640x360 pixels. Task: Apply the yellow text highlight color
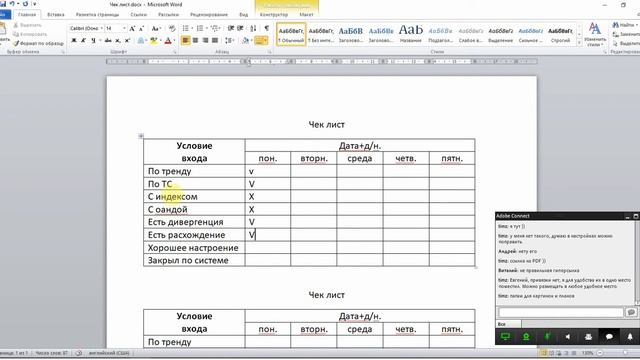coord(153,40)
